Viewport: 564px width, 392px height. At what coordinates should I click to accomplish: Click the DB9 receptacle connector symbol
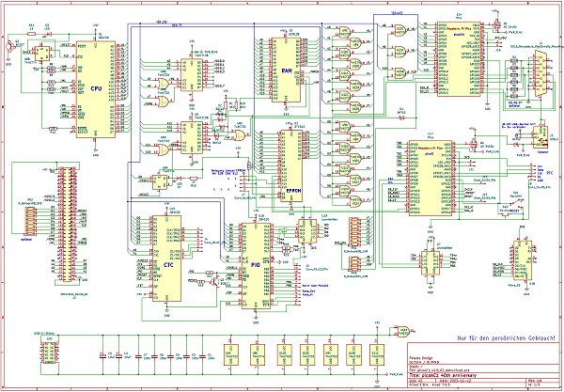[540, 73]
